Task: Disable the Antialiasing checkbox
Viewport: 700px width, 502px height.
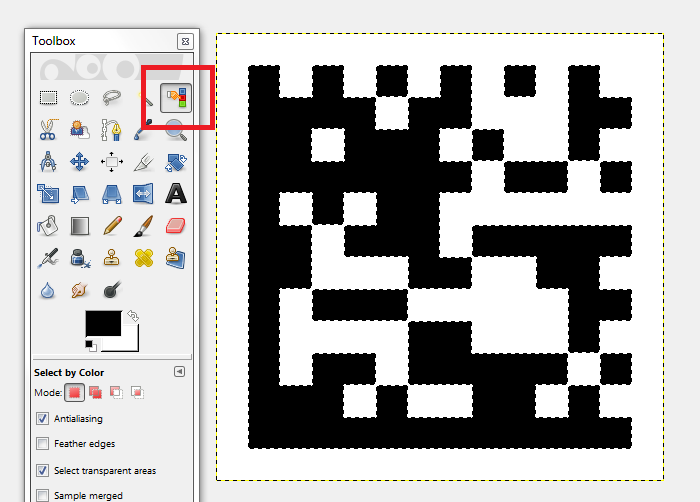Action: click(42, 418)
